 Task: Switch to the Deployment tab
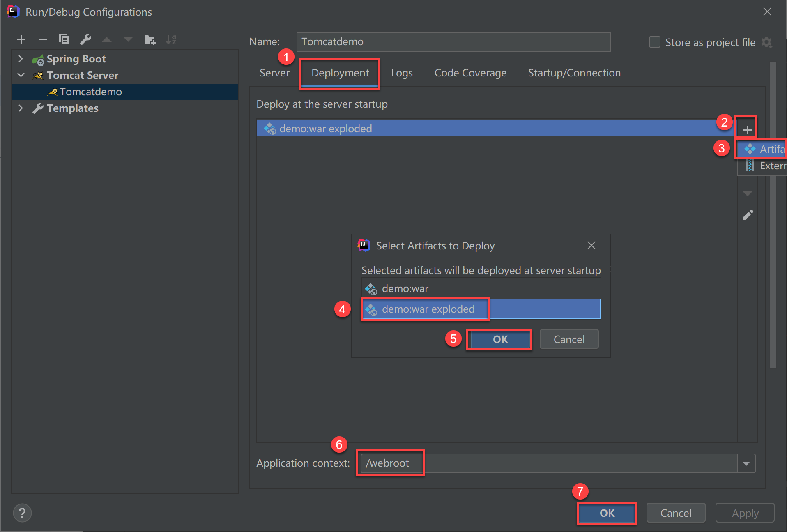pyautogui.click(x=340, y=73)
